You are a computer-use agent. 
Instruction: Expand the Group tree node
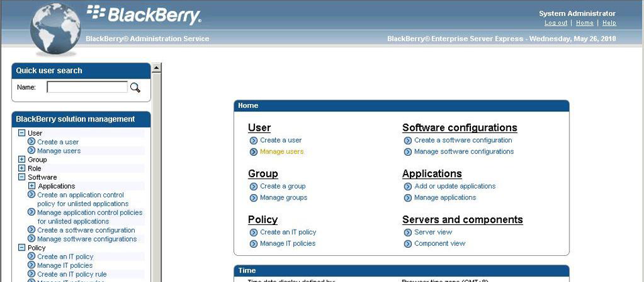(21, 160)
